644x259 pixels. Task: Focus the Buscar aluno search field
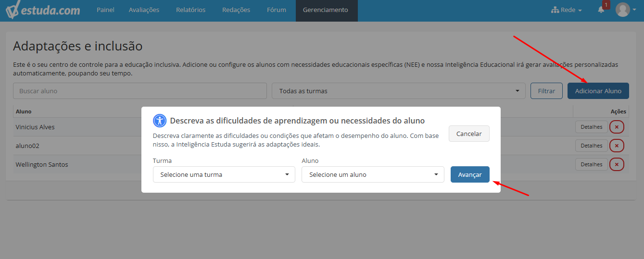(x=140, y=91)
